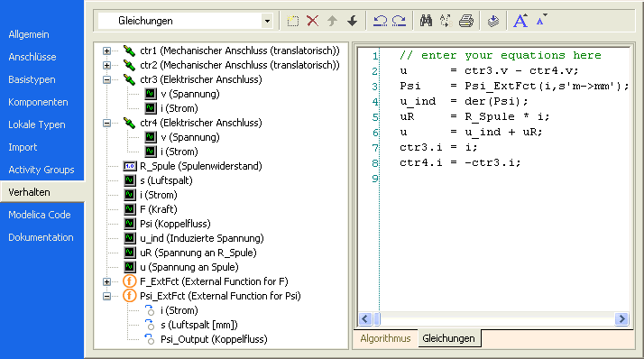Click the move up arrow icon
Image resolution: width=644 pixels, height=359 pixels.
click(332, 21)
